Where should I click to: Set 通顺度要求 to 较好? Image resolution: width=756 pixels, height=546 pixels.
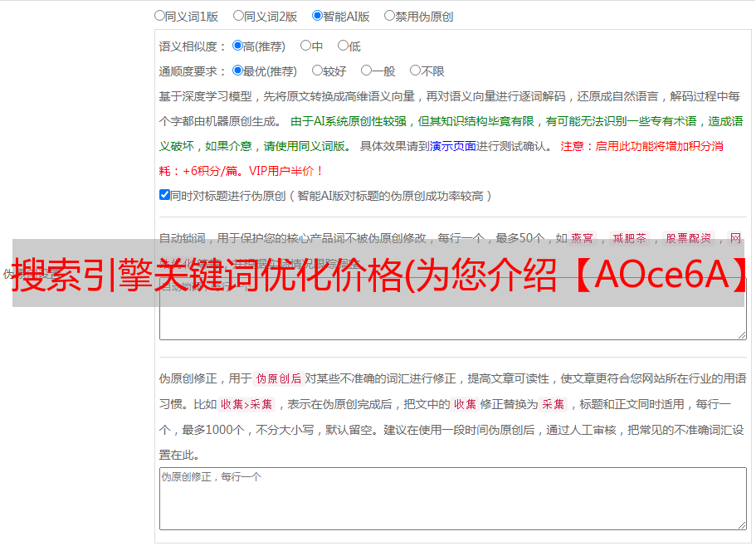317,71
